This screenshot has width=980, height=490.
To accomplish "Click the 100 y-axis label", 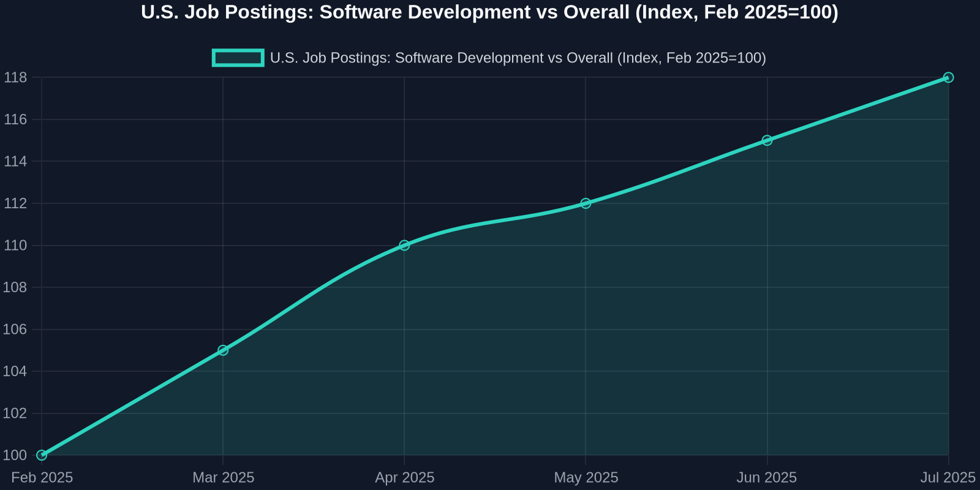I will pos(15,455).
